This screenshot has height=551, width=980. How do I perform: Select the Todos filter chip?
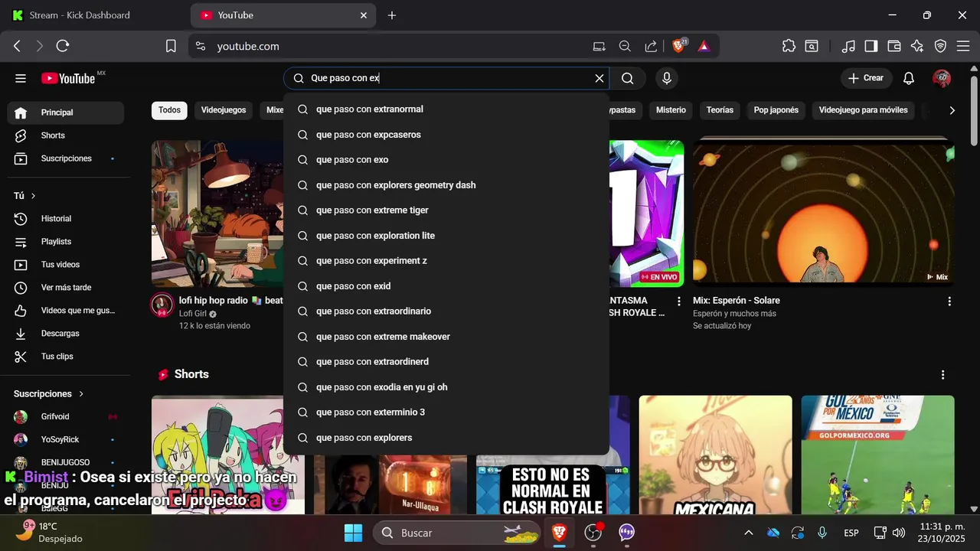169,110
